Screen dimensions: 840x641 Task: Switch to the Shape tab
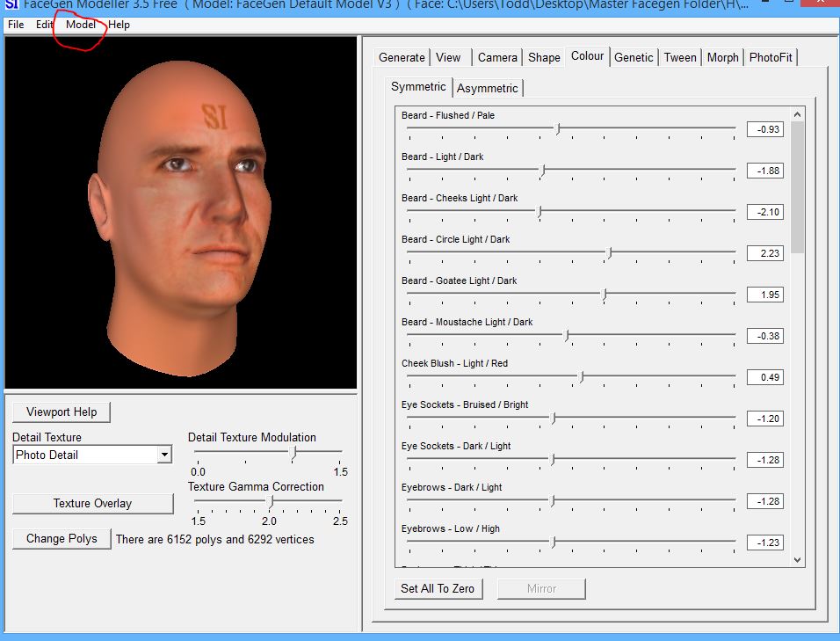544,57
